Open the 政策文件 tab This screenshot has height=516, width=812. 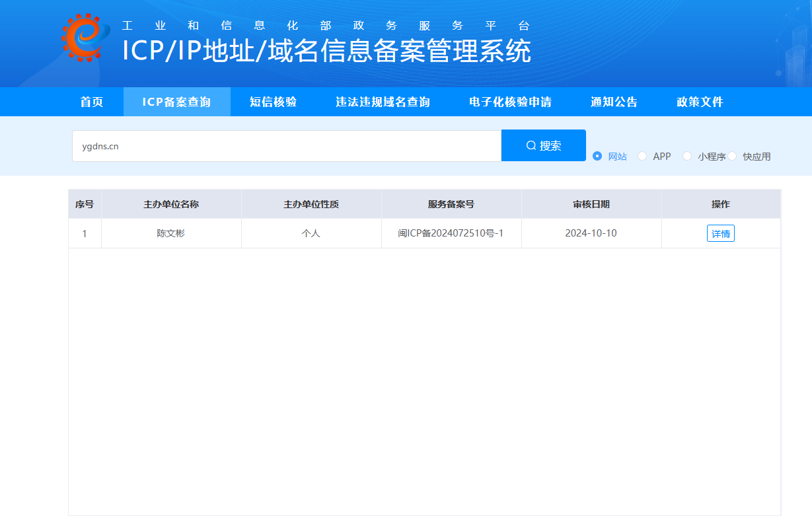pos(700,102)
